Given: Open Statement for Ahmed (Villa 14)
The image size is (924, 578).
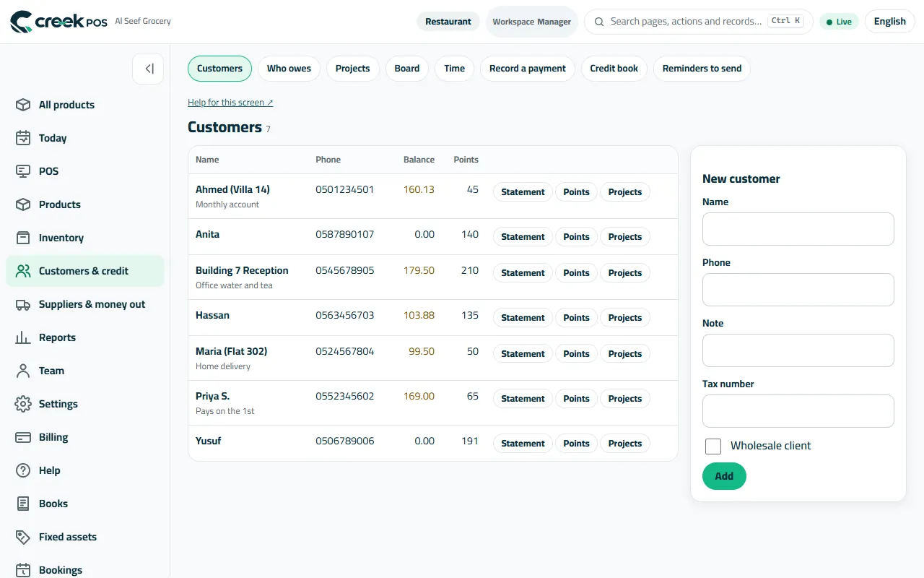Looking at the screenshot, I should tap(523, 192).
